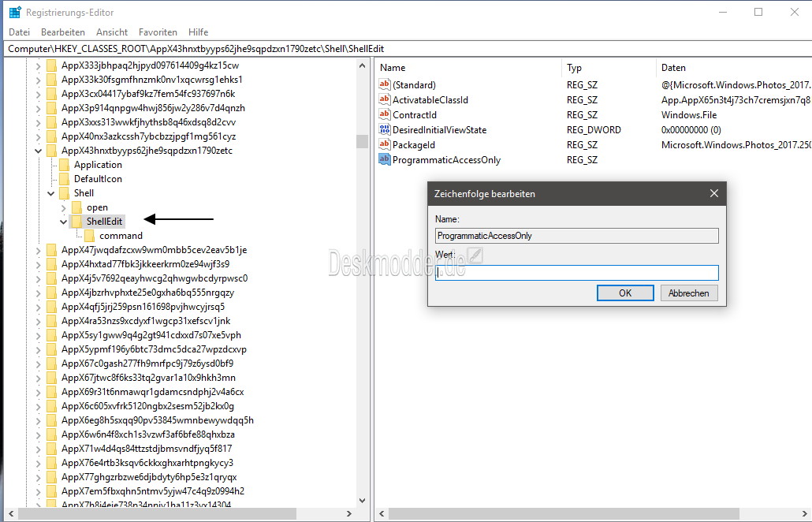Click the ShellEdit folder icon
812x522 pixels.
click(x=77, y=222)
